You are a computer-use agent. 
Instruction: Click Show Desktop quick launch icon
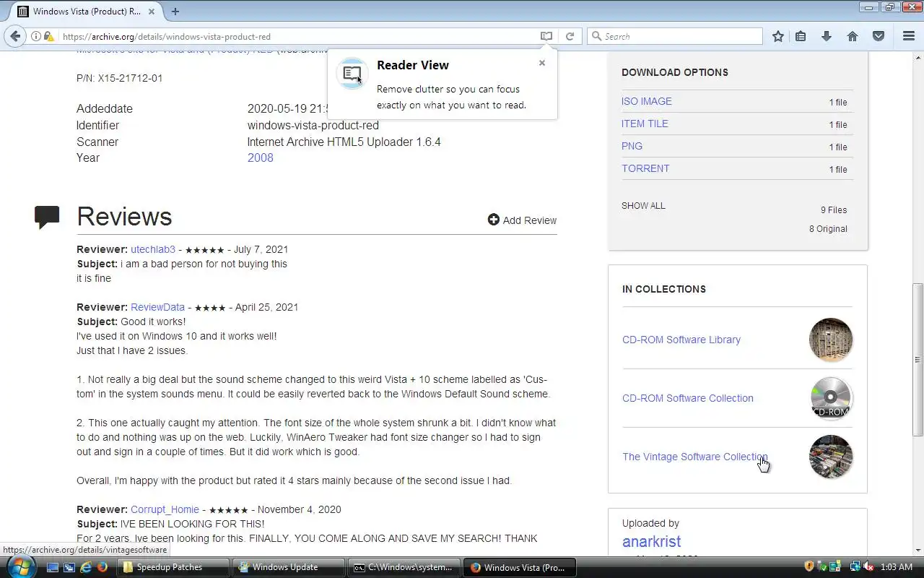(x=53, y=567)
